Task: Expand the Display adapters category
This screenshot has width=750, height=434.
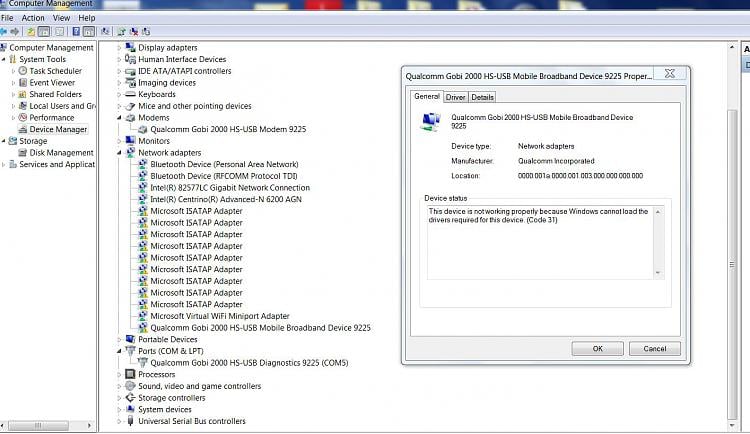Action: coord(119,47)
